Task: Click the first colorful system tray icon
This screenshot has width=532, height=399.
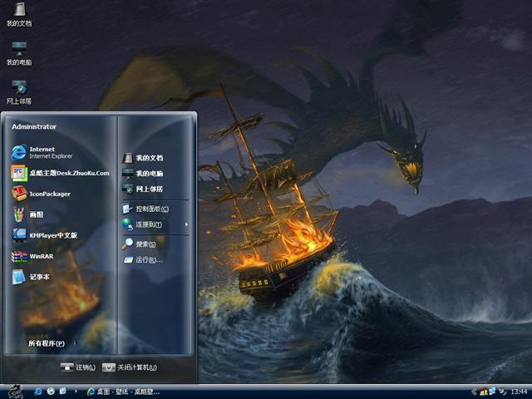Action: [484, 392]
